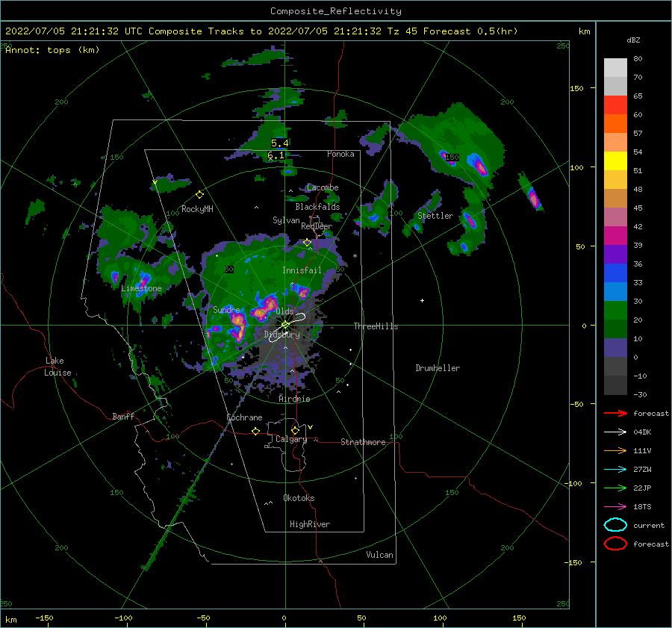Select the slate 0–10 dBZ color swatch
Viewport: 672px width, 628px height.
click(x=615, y=348)
